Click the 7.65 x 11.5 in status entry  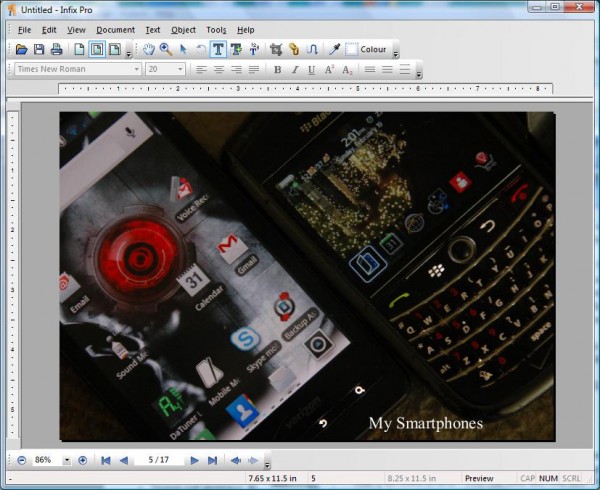click(x=272, y=479)
